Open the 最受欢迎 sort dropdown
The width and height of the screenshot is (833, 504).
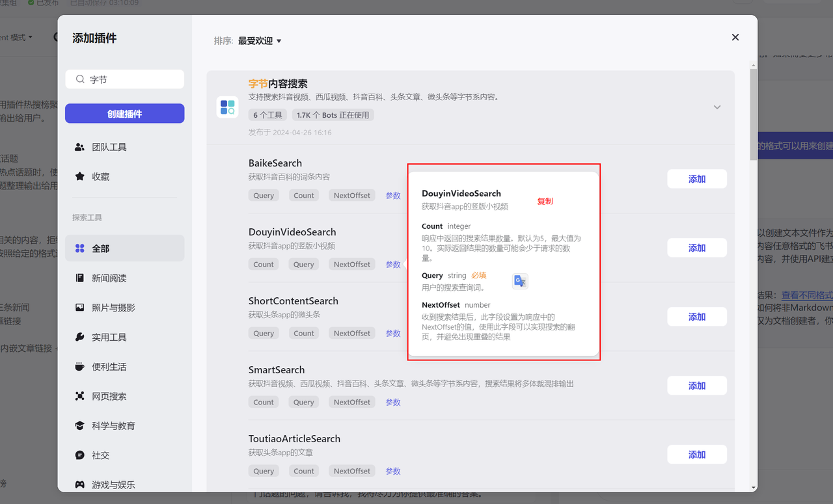click(x=260, y=41)
